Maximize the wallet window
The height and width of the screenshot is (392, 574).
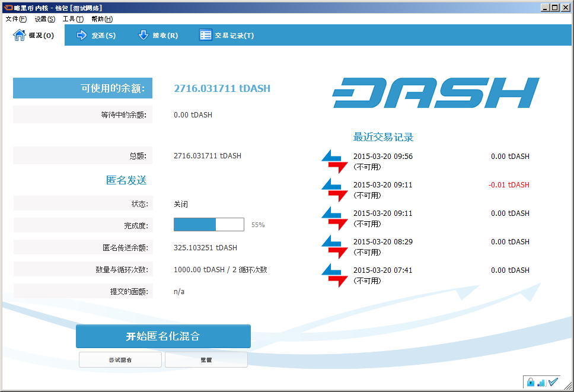tap(555, 7)
